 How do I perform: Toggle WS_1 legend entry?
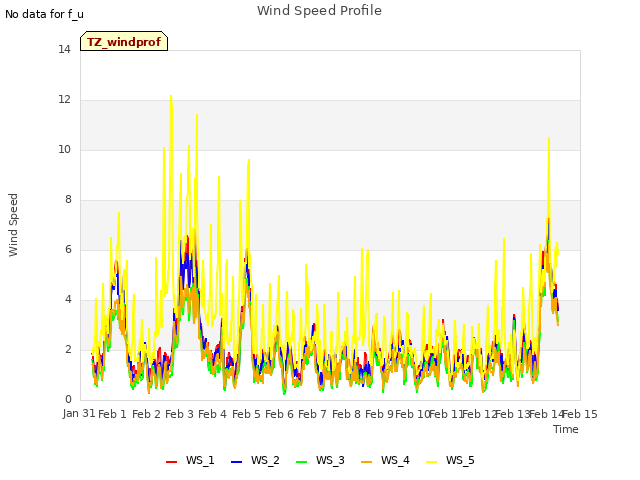click(x=190, y=460)
